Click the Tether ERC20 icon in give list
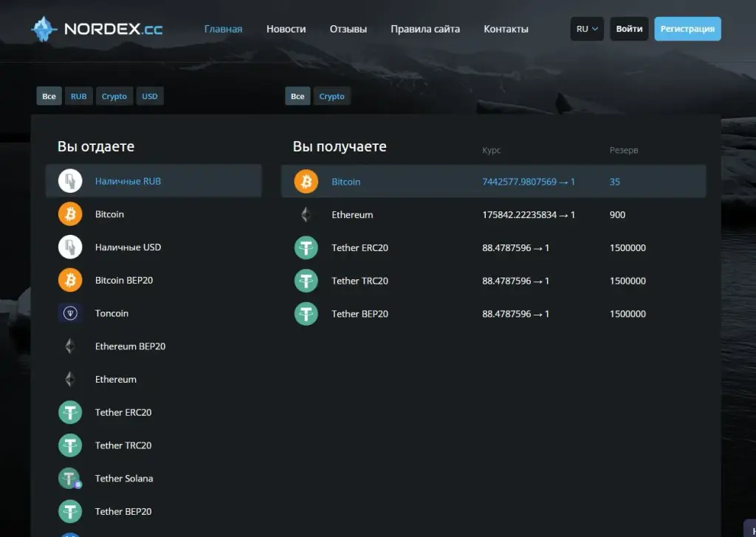 [70, 412]
